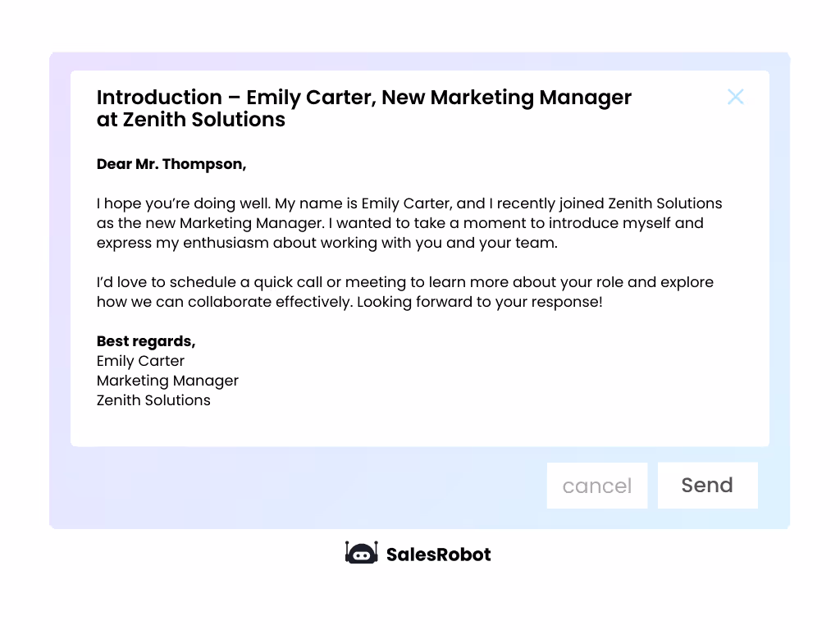
Task: Click the white email compose card
Action: [x=420, y=258]
